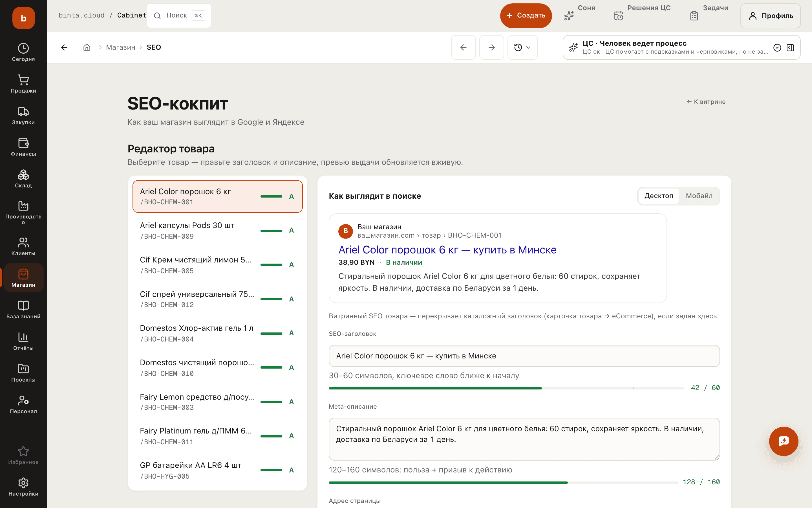Click the Создать button
Screen dimensions: 812x508
[x=526, y=16]
